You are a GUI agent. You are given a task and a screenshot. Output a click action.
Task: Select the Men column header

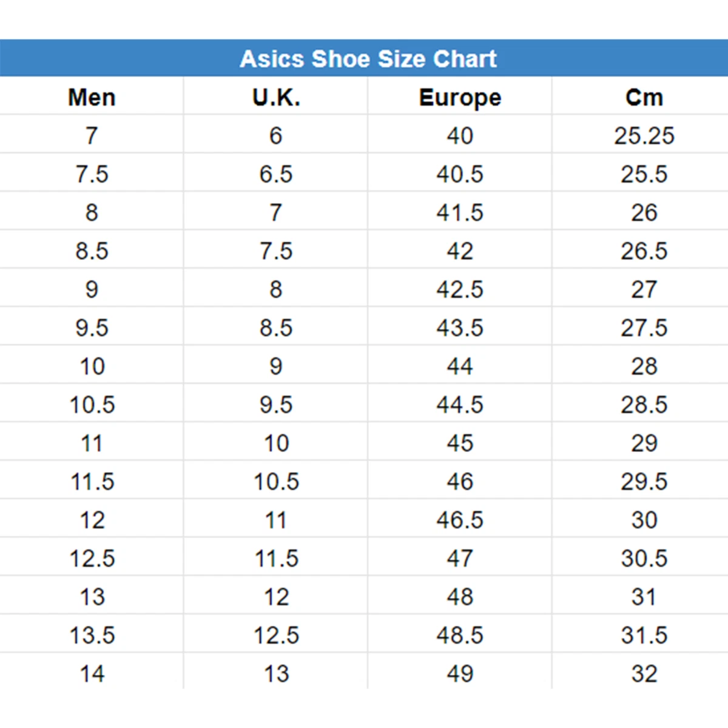(92, 97)
